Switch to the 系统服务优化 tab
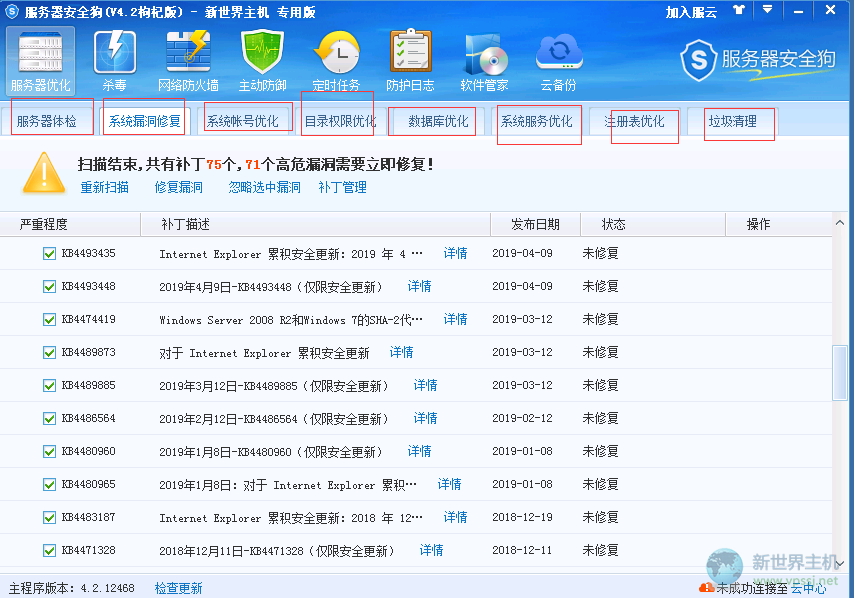Viewport: 854px width, 598px height. pyautogui.click(x=536, y=121)
